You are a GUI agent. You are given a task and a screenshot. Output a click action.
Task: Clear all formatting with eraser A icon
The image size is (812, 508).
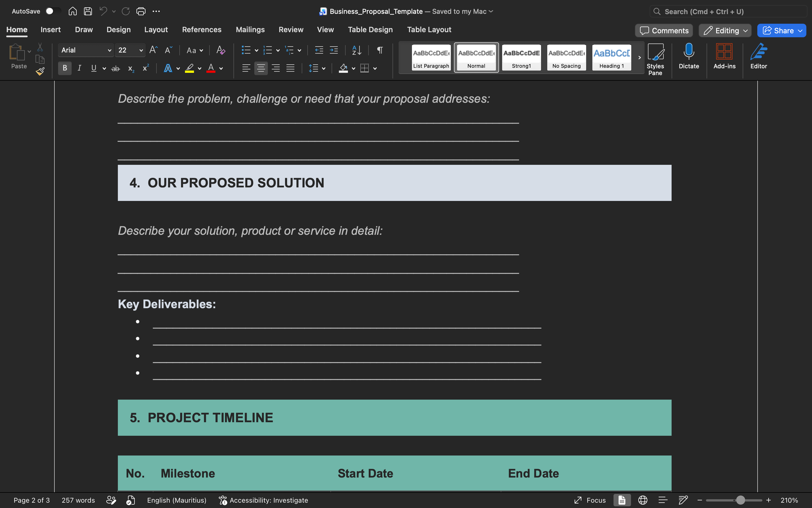[x=220, y=50]
